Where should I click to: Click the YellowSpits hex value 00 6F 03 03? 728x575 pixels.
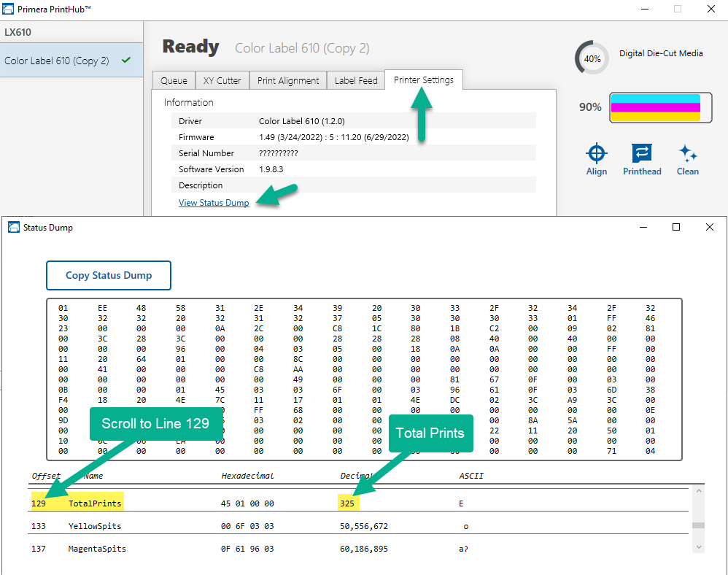click(x=247, y=526)
